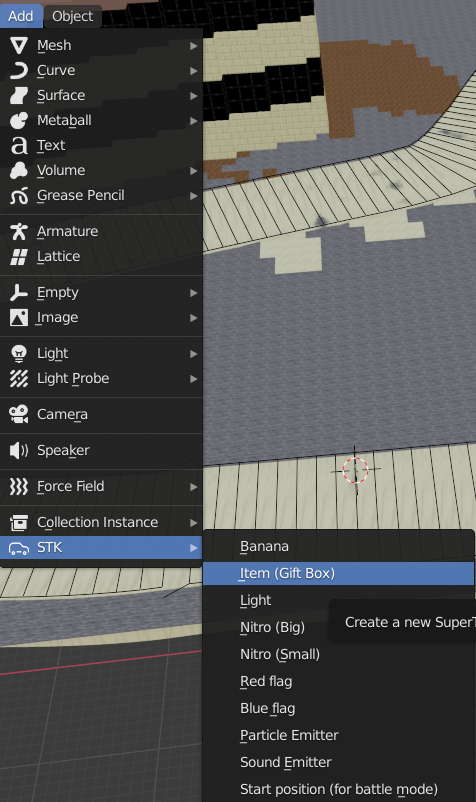Click the 3D cursor in viewport
The height and width of the screenshot is (802, 476).
[355, 470]
